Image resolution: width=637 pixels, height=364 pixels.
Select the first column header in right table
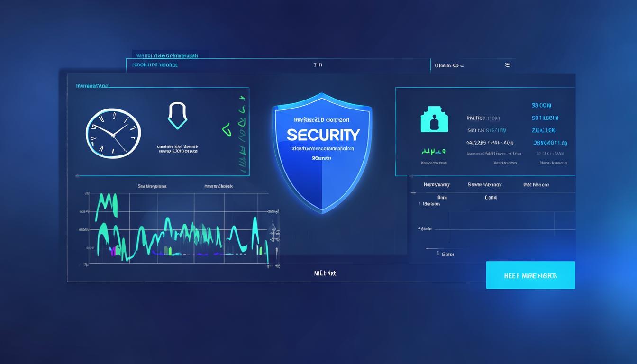pos(437,185)
